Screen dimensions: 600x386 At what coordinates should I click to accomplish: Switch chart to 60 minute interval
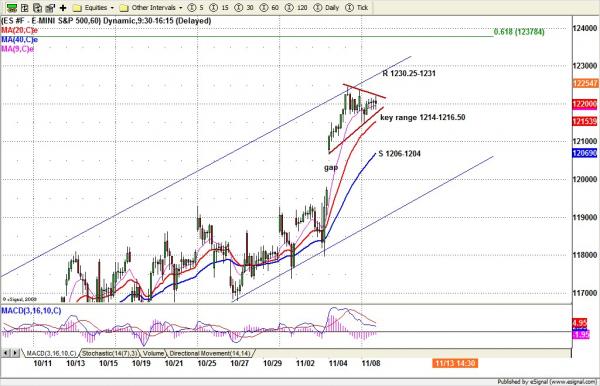click(269, 8)
